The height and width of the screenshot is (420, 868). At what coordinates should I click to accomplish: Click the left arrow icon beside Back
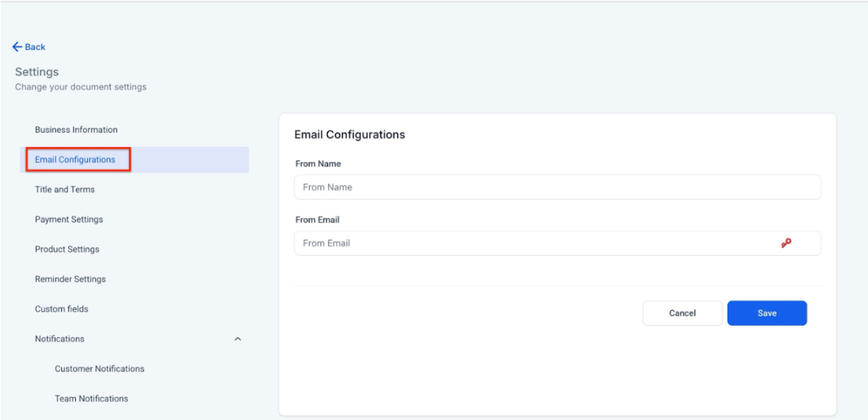coord(18,47)
